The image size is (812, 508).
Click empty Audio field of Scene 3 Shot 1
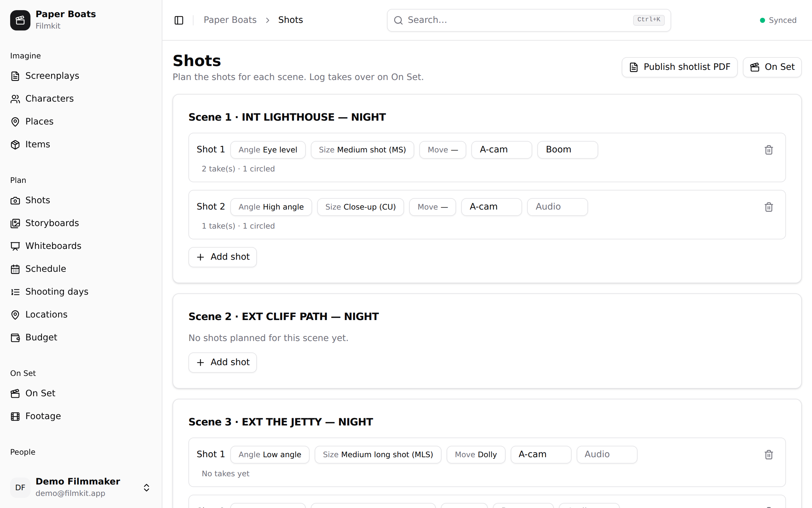607,455
